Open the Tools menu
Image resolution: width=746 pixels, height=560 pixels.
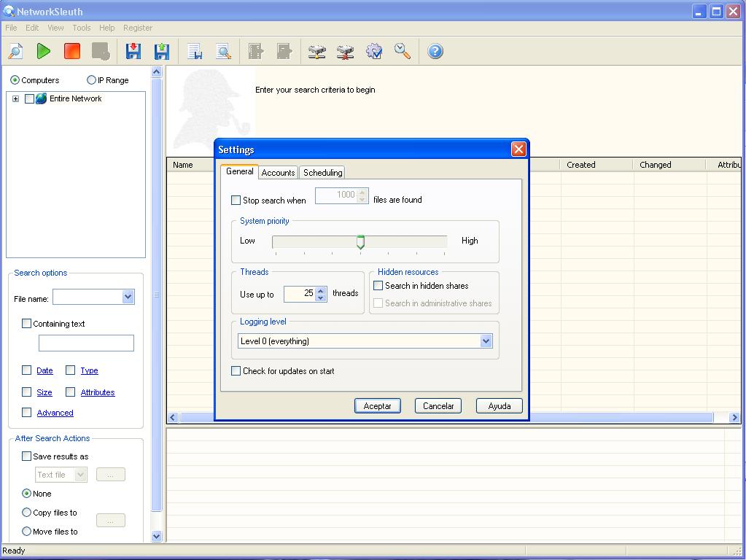click(x=82, y=28)
